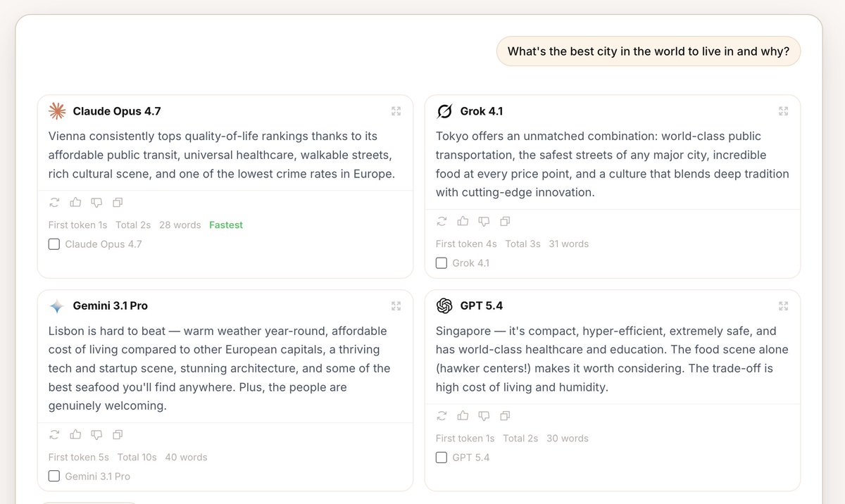Thumbs down the Gemini 3.1 Pro answer
Image resolution: width=845 pixels, height=504 pixels.
click(96, 434)
